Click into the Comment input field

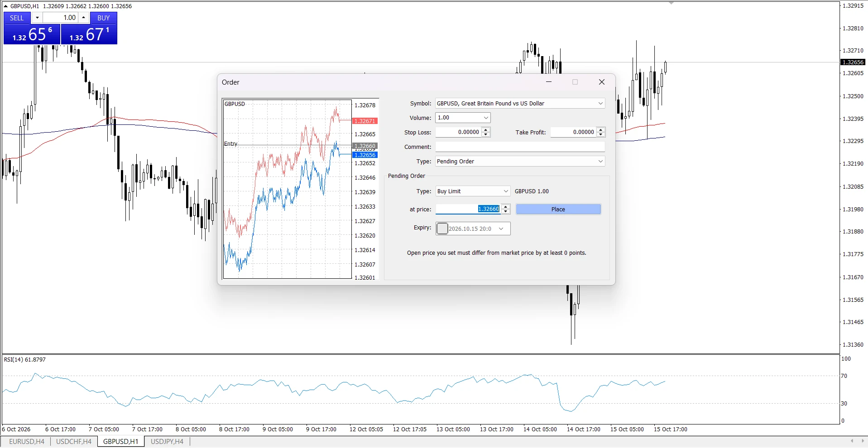click(520, 147)
